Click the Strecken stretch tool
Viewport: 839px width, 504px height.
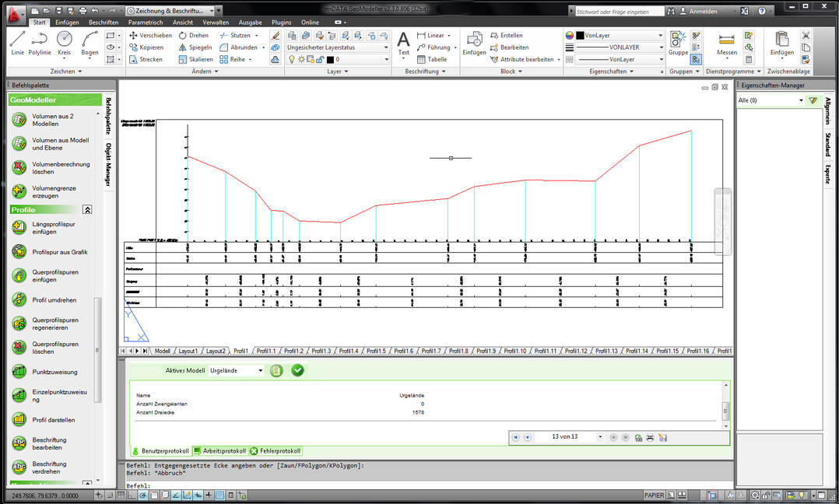pyautogui.click(x=146, y=59)
